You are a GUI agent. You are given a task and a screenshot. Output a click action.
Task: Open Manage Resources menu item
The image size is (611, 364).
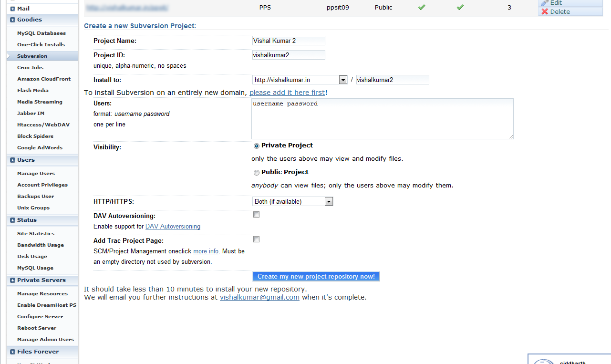point(42,293)
